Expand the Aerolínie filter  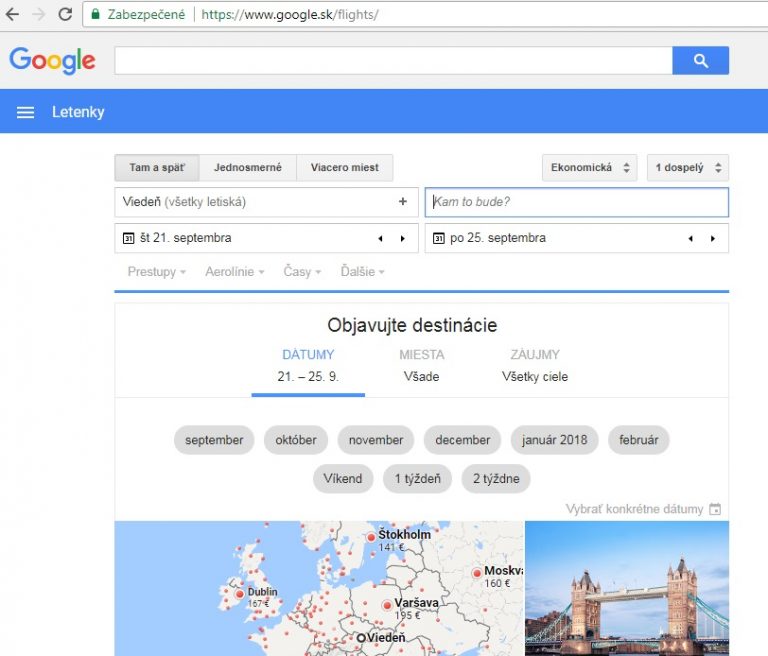(235, 271)
